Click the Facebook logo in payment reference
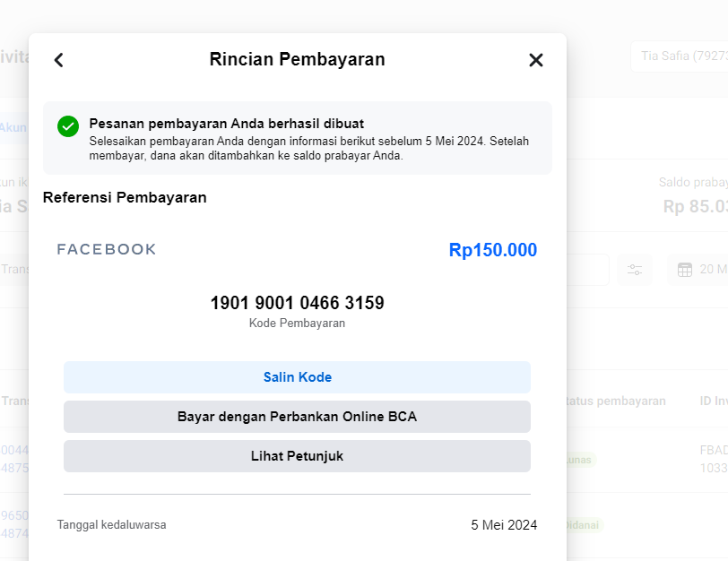This screenshot has width=728, height=561. point(107,249)
